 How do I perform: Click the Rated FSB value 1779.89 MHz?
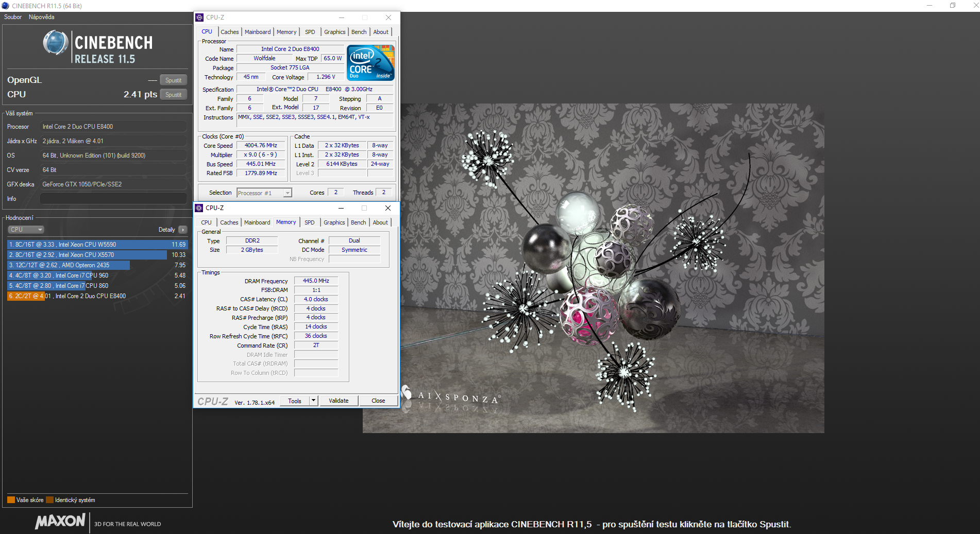click(261, 174)
